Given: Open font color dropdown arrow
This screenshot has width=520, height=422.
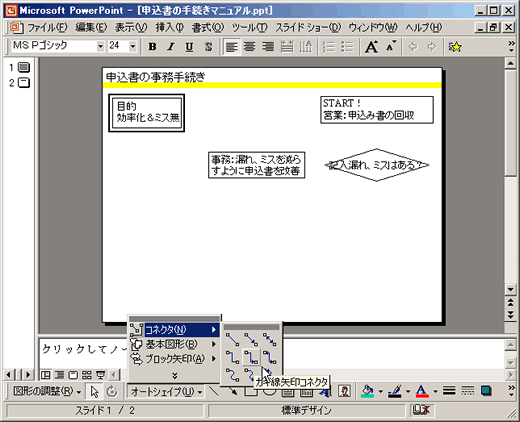Looking at the screenshot, I should point(435,392).
